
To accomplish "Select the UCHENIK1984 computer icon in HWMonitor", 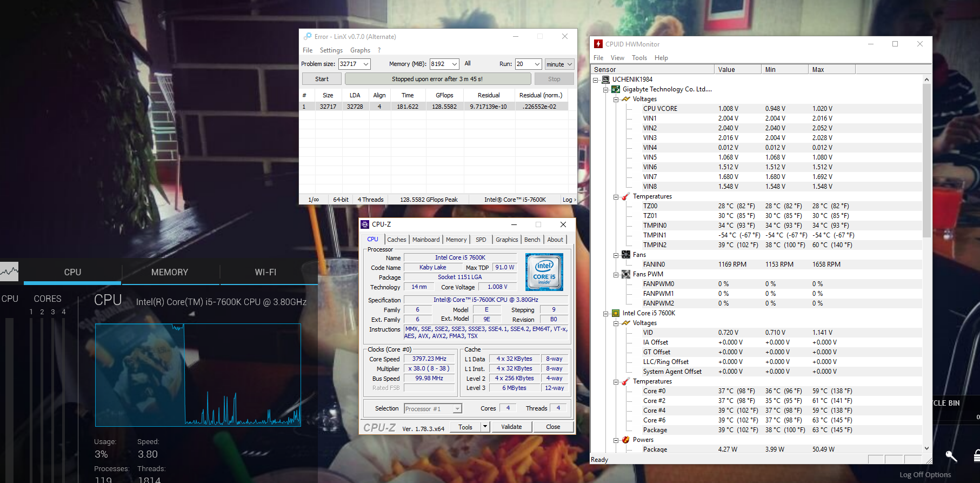I will [x=606, y=79].
